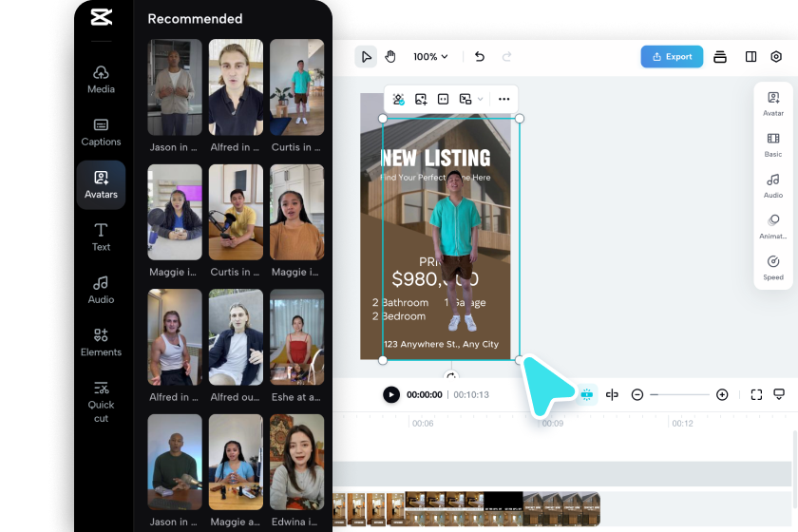Viewport: 798px width, 532px height.
Task: Select the Edwina avatar thumbnail
Action: (296, 462)
